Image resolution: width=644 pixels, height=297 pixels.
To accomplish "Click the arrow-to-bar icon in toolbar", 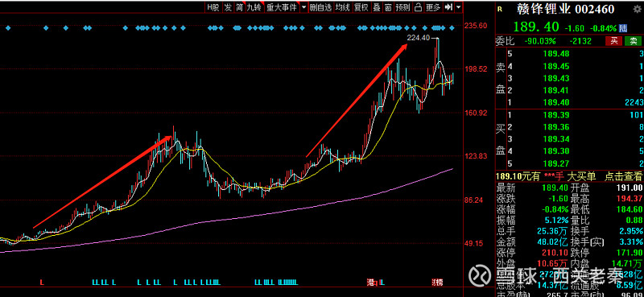I will point(448,7).
